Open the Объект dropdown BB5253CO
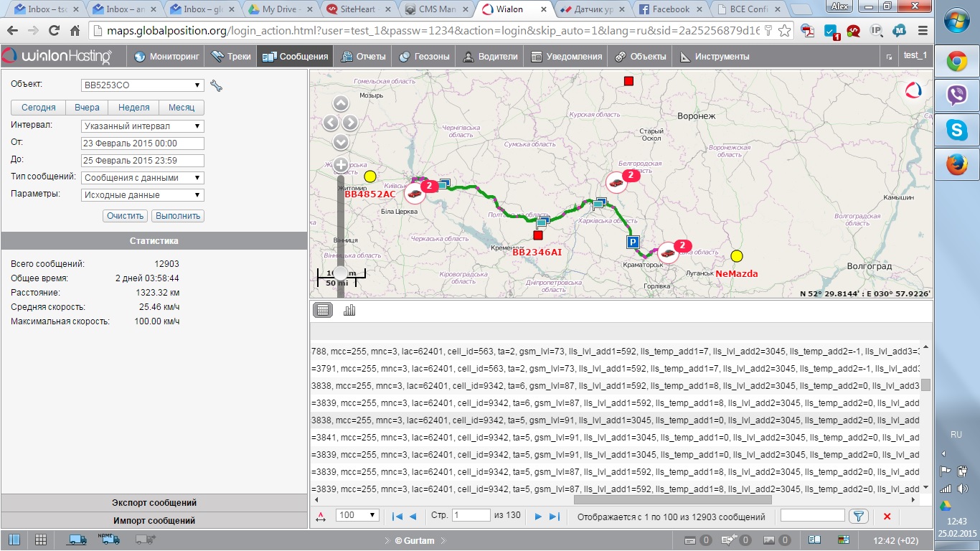 click(143, 85)
